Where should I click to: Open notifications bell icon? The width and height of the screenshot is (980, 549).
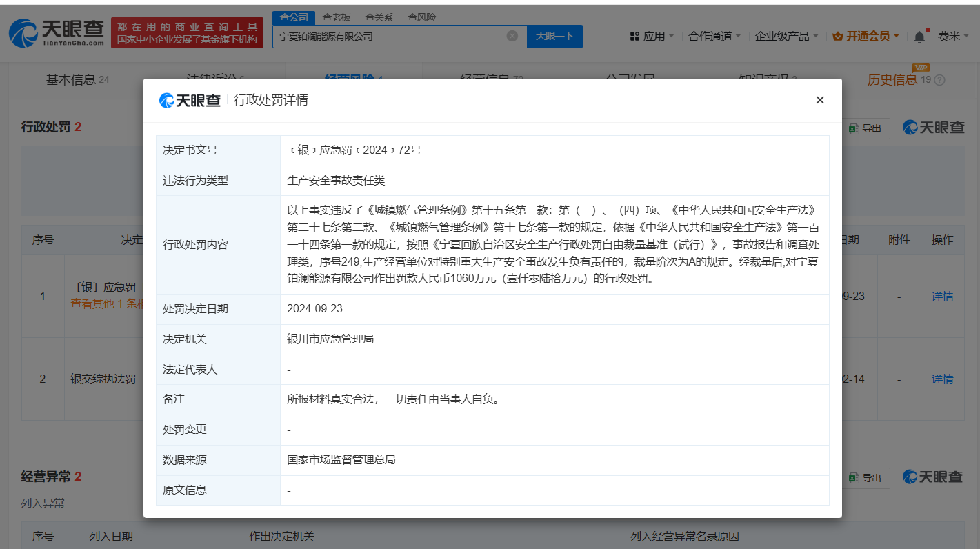point(919,37)
